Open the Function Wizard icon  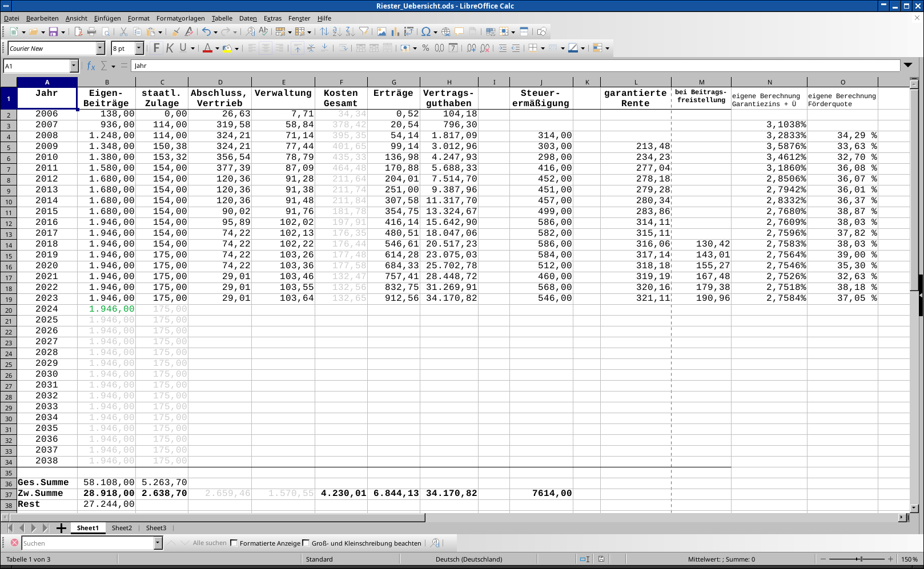[91, 66]
